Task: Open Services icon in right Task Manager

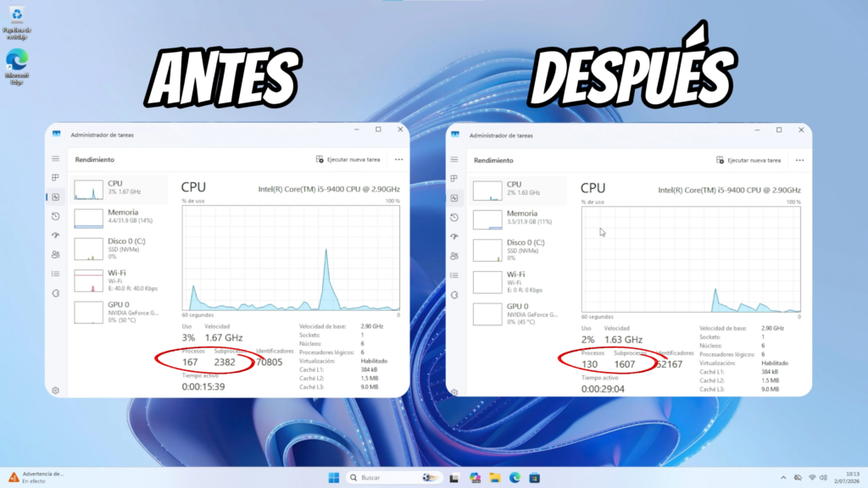Action: (454, 295)
